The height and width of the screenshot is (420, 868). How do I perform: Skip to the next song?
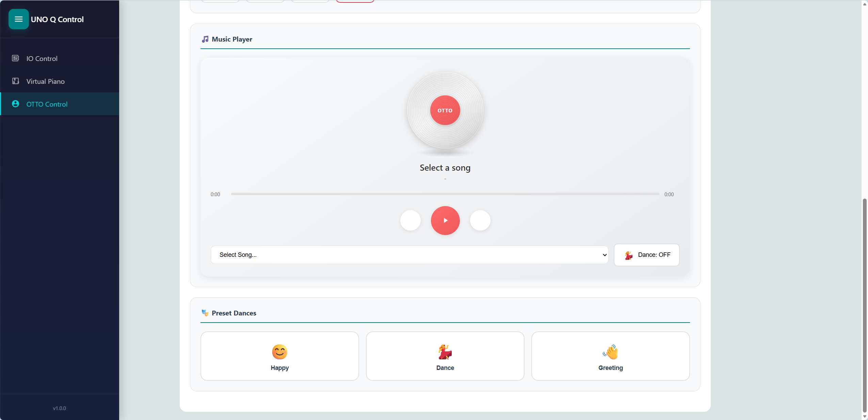click(480, 220)
